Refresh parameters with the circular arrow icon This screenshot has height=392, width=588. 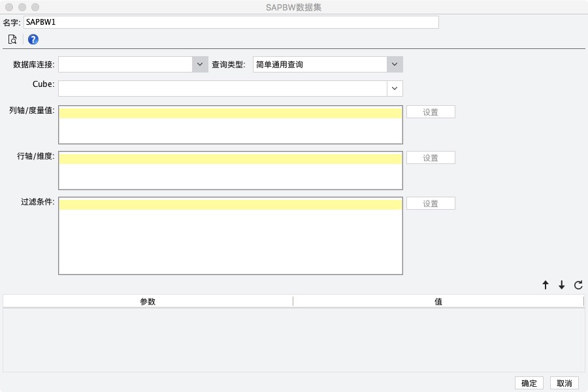pyautogui.click(x=578, y=285)
